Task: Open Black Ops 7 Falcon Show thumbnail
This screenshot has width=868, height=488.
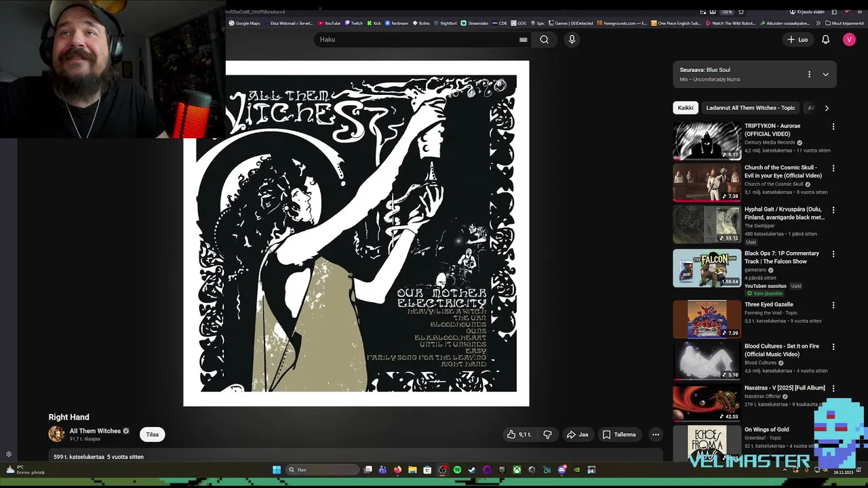Action: [707, 268]
